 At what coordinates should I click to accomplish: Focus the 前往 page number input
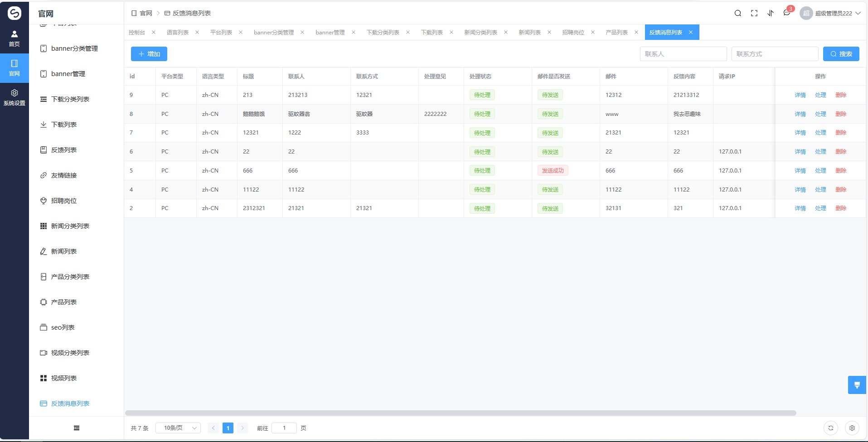click(284, 428)
